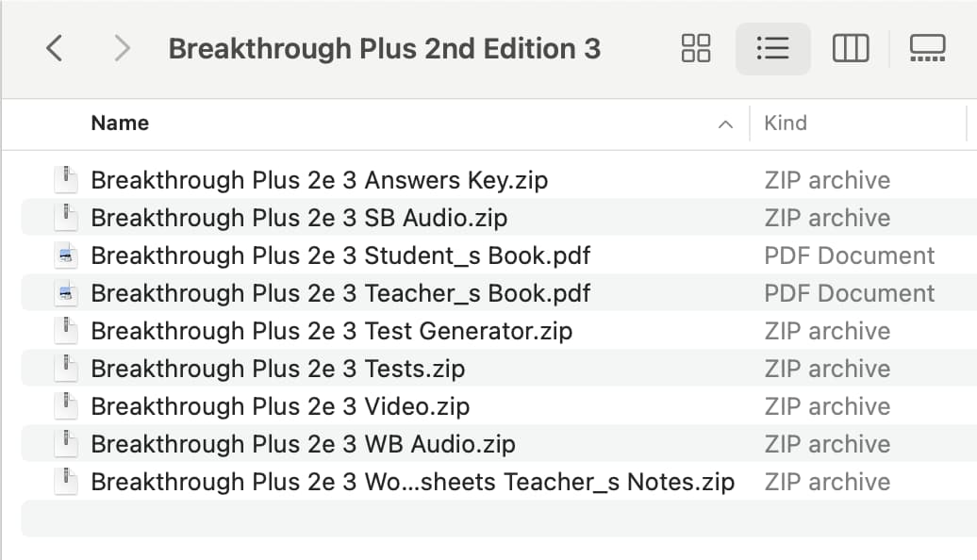Switch to icon grid view

point(696,49)
